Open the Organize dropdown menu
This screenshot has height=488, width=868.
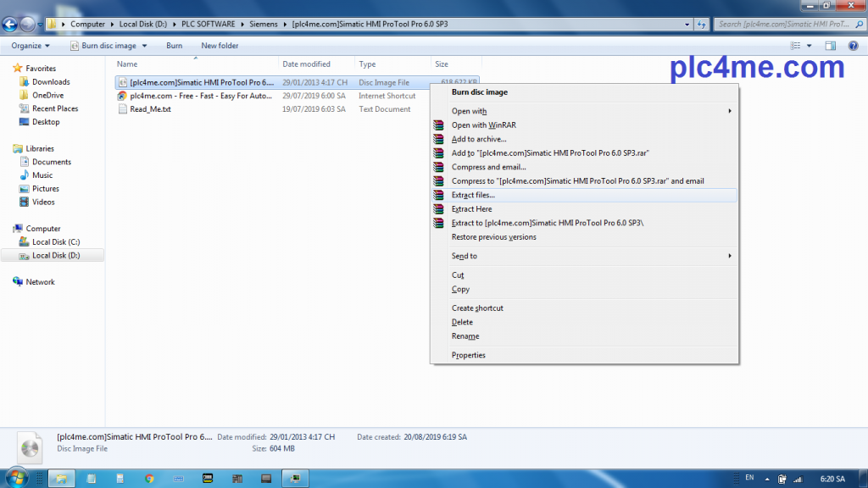[x=31, y=46]
